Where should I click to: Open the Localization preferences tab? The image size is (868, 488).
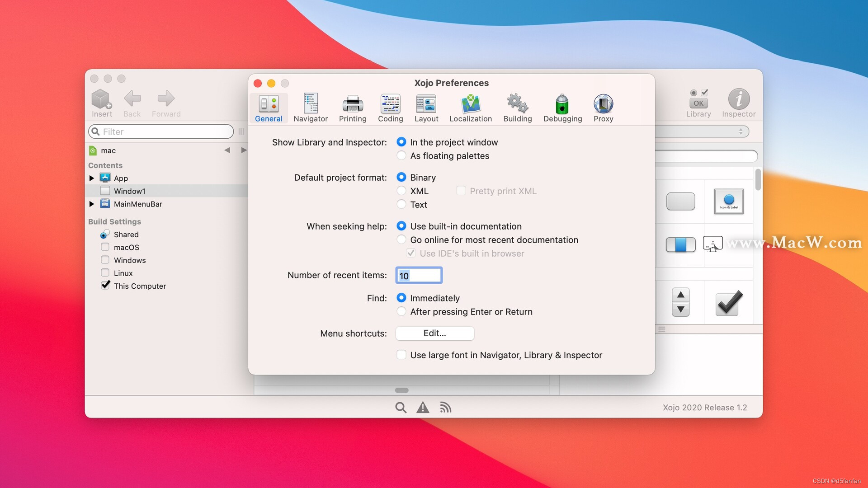coord(471,108)
